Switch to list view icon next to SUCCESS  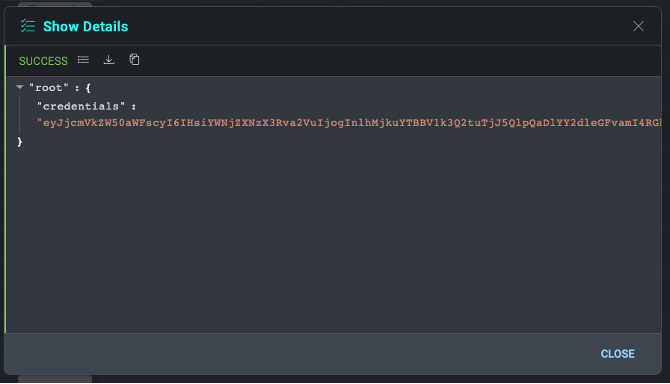(83, 60)
